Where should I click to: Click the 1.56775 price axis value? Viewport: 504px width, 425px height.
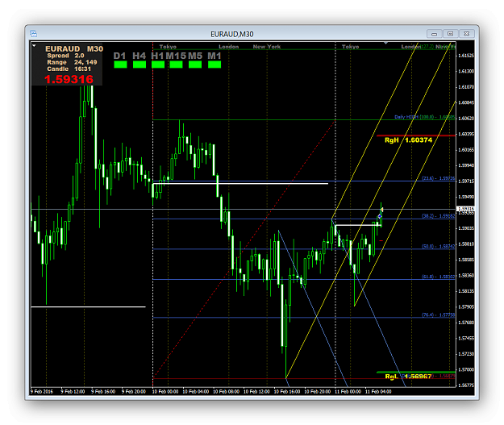point(466,385)
